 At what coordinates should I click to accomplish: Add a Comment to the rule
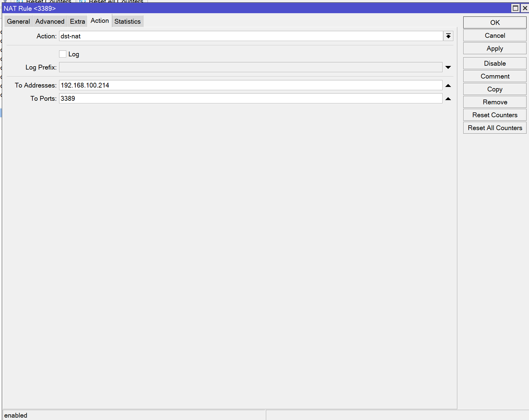(494, 76)
